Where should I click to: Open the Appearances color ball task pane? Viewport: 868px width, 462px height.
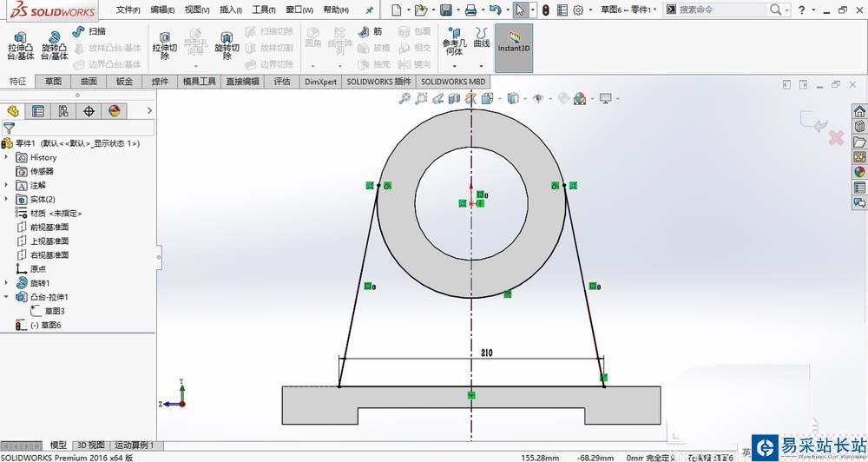point(859,172)
